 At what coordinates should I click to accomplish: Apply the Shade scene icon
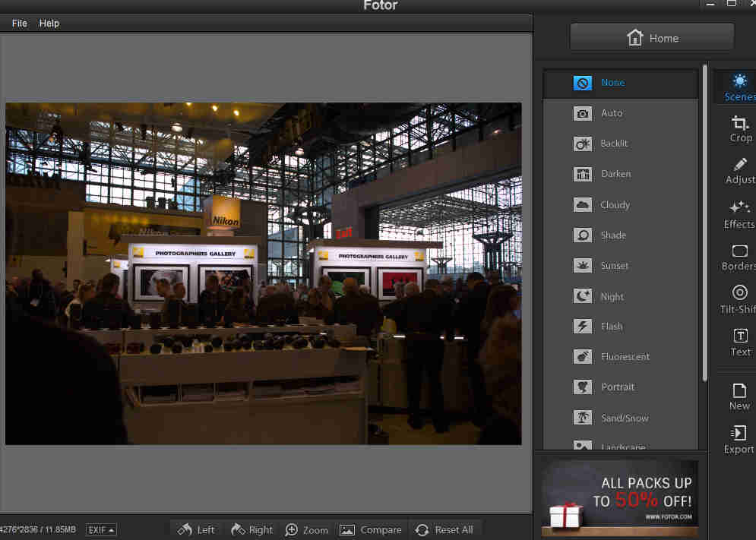(583, 235)
